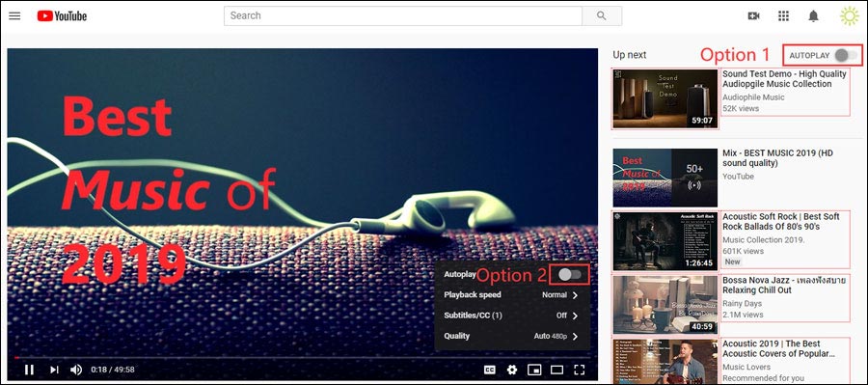Screen dimensions: 868x385
Task: Open Bossa Nova Jazz thumbnail
Action: tap(665, 305)
